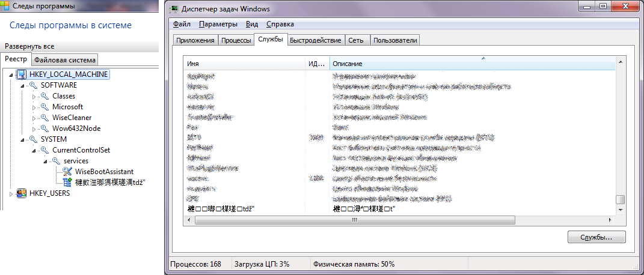The height and width of the screenshot is (275, 644).
Task: Click the services list scroll-left arrow
Action: click(188, 220)
